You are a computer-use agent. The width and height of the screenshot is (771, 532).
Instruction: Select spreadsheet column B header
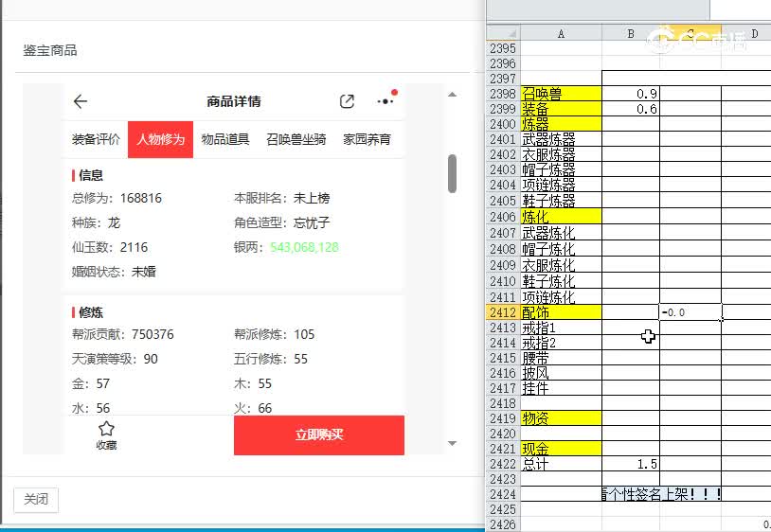point(631,33)
